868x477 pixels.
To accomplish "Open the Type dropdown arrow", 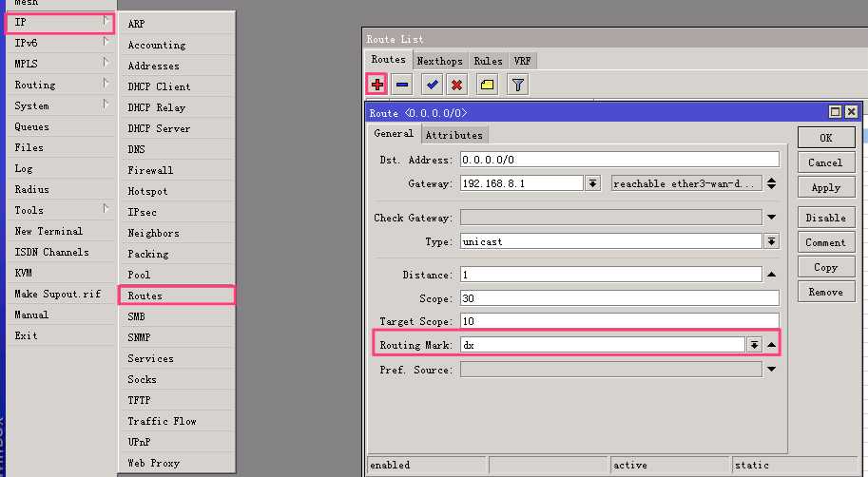I will point(772,241).
